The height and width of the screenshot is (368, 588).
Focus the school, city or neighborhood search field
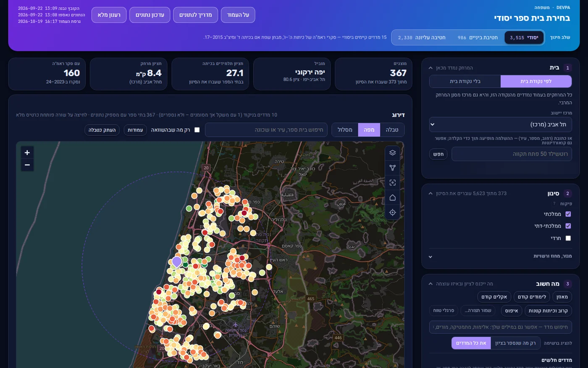[x=267, y=130]
